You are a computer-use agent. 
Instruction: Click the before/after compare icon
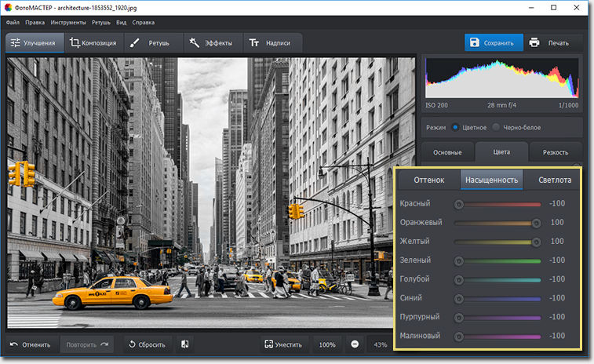click(185, 344)
